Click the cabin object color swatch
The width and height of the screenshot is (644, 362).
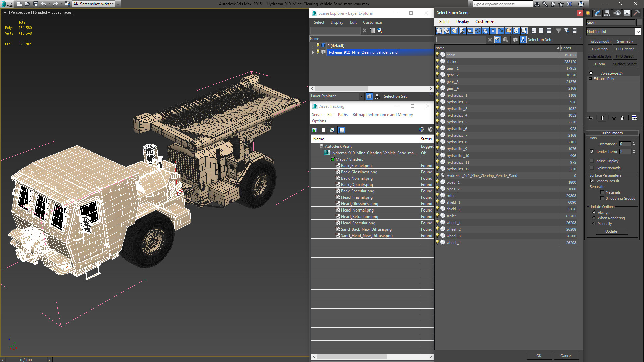click(639, 22)
